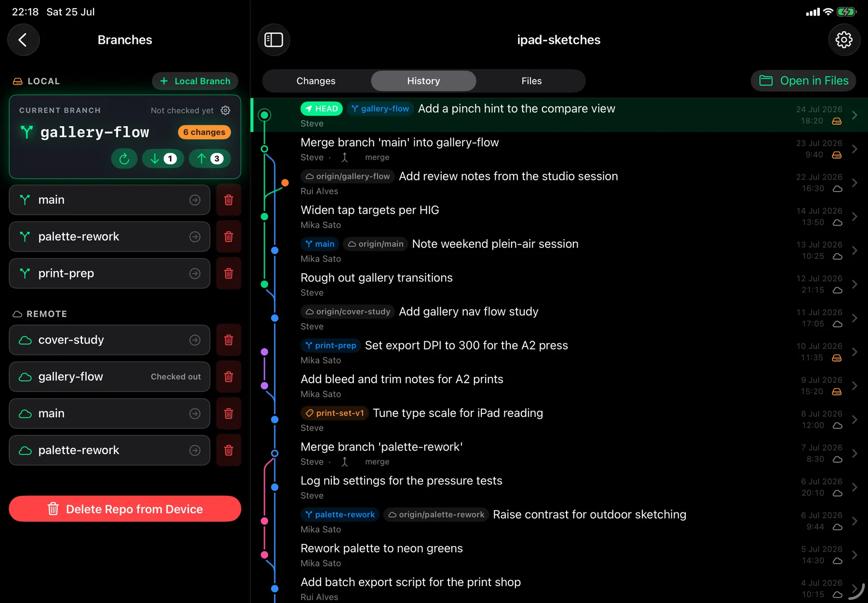
Task: Delete remote gallery-flow branch
Action: 229,376
